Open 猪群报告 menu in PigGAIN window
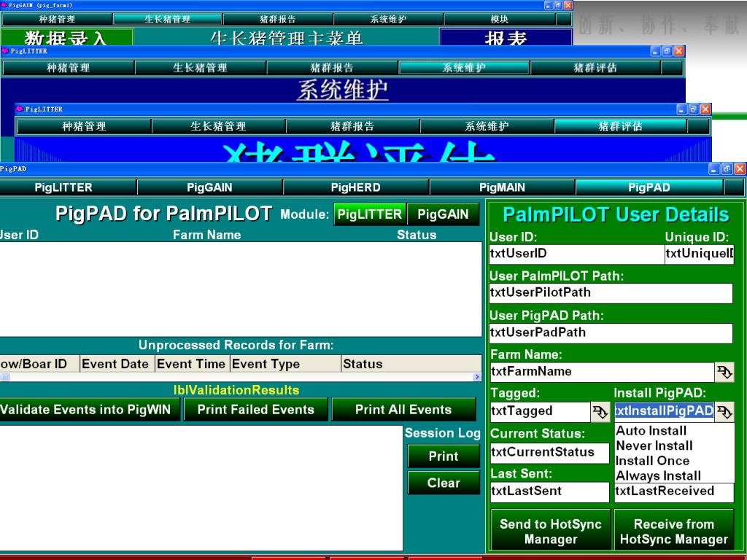The image size is (747, 560). tap(278, 19)
